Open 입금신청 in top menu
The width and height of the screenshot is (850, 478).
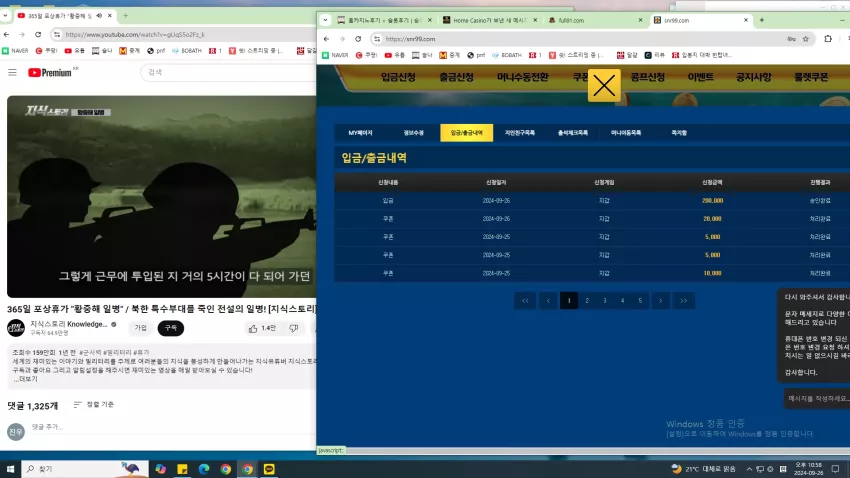click(x=398, y=77)
